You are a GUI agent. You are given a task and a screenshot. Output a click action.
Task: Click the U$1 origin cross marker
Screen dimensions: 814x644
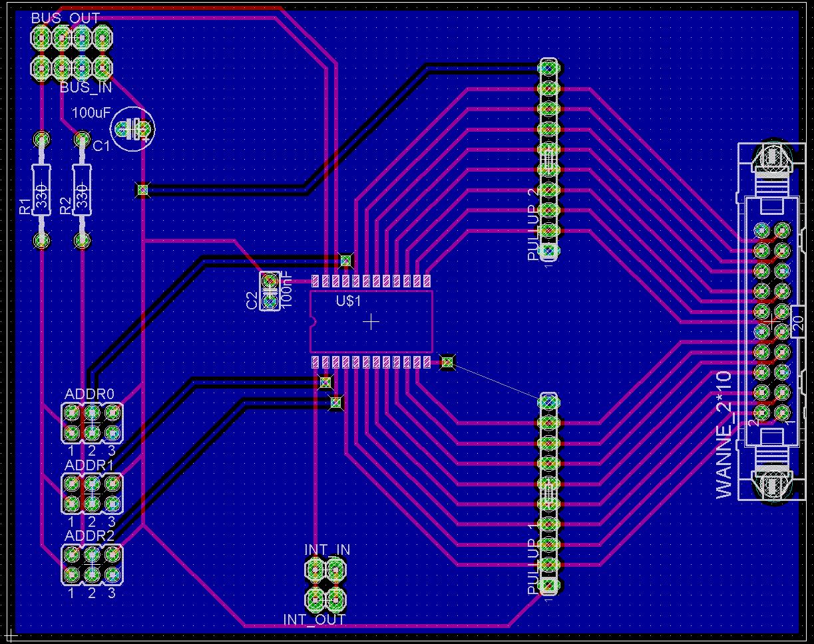point(371,322)
